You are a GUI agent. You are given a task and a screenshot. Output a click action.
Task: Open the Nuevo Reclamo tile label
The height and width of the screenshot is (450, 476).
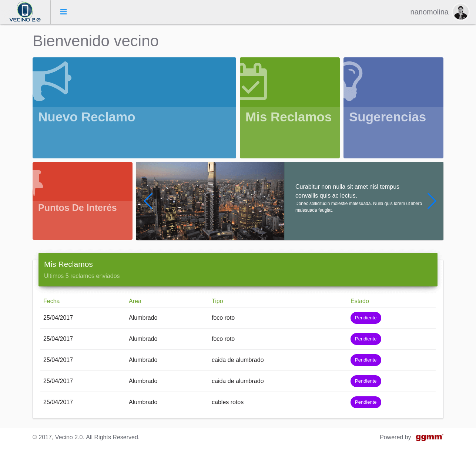pos(87,117)
